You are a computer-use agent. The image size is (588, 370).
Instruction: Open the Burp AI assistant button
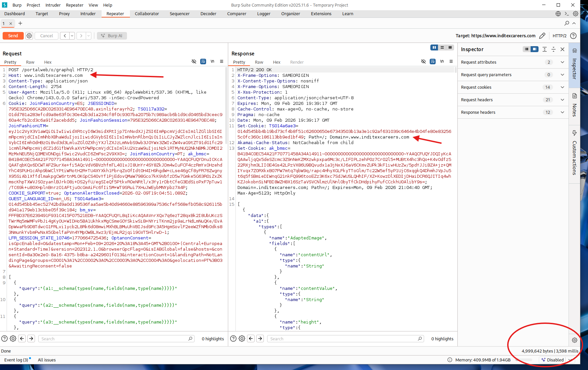[112, 36]
